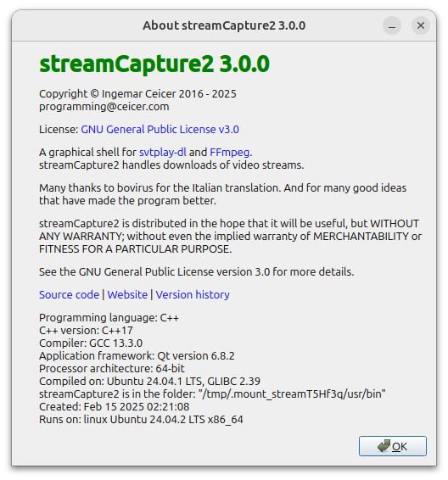Viewport: 448px width, 480px height.
Task: Click the 'See the GNU General Public License' sentence
Action: 197,272
